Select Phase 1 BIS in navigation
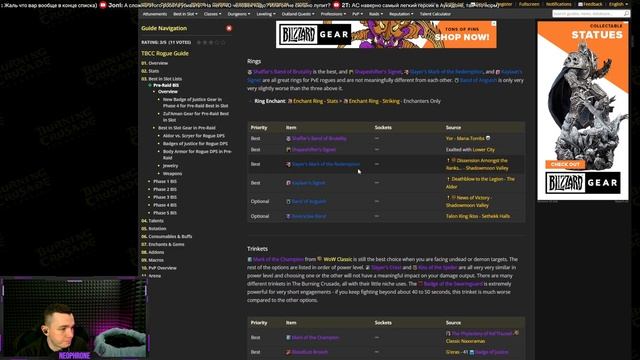Image resolution: width=640 pixels, height=360 pixels. (165, 181)
